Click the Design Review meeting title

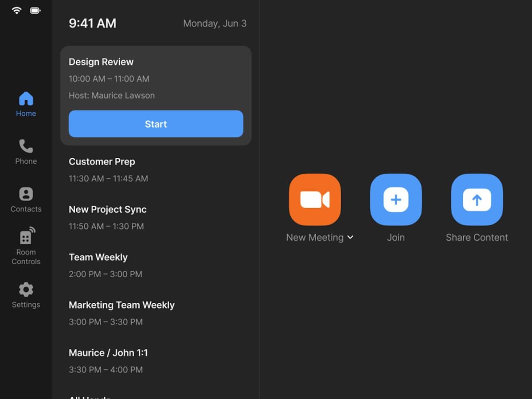[101, 62]
